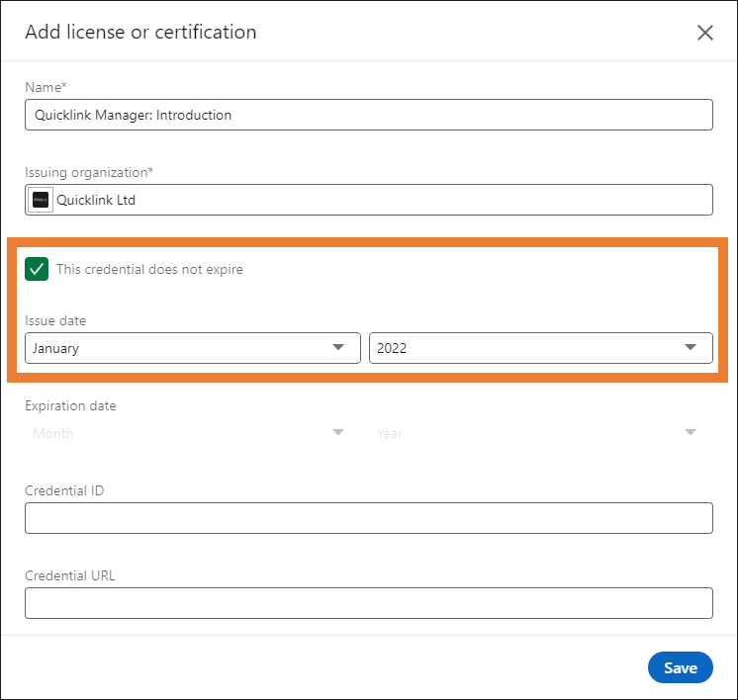The image size is (738, 700).
Task: Click the Credential URL input field
Action: click(x=369, y=603)
